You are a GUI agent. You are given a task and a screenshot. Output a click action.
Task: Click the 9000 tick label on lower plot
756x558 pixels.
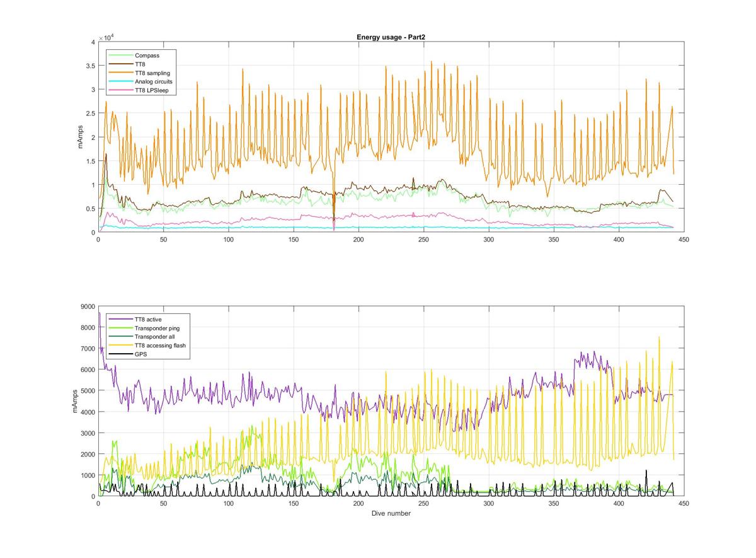pos(87,307)
